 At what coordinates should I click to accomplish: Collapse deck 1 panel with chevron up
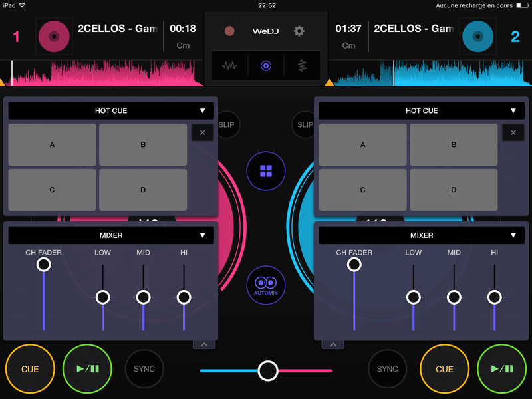click(x=204, y=344)
